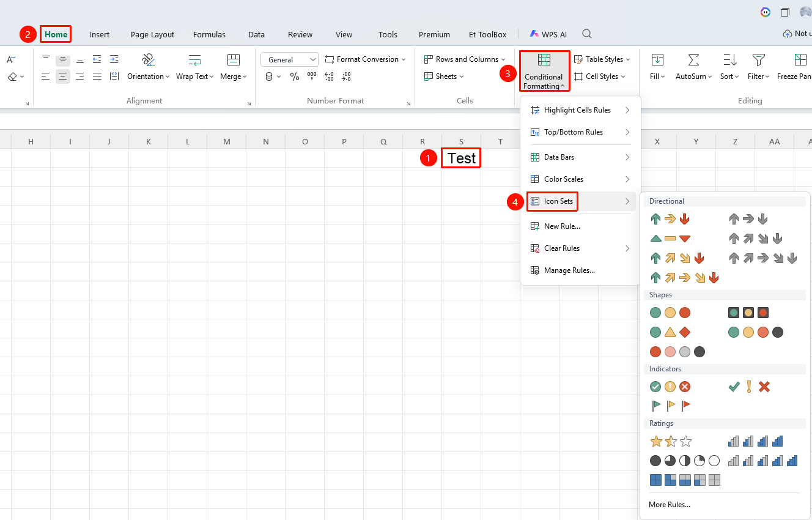Click the increase indent icon

click(114, 59)
